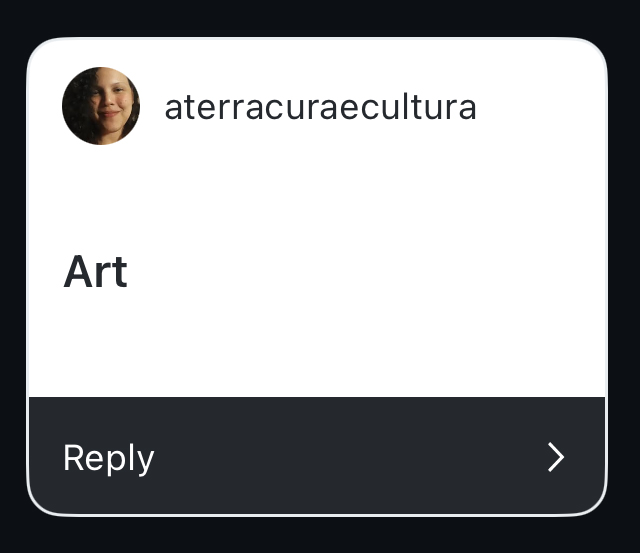Click the aterracuraecultura profile picture
The image size is (640, 553).
(101, 106)
